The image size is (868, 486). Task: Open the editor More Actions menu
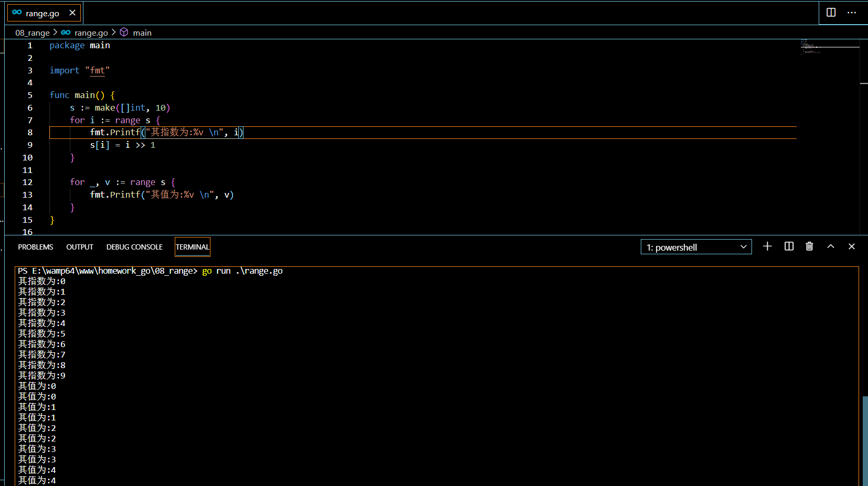click(852, 12)
